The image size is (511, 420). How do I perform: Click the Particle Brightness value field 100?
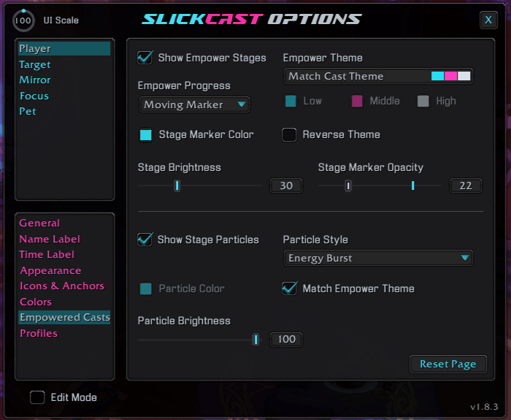click(286, 340)
